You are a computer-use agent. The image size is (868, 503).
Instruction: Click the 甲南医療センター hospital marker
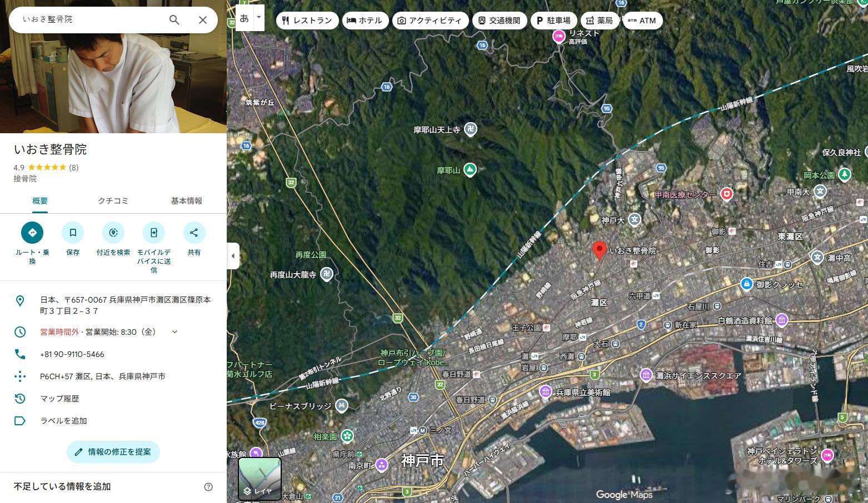(726, 194)
